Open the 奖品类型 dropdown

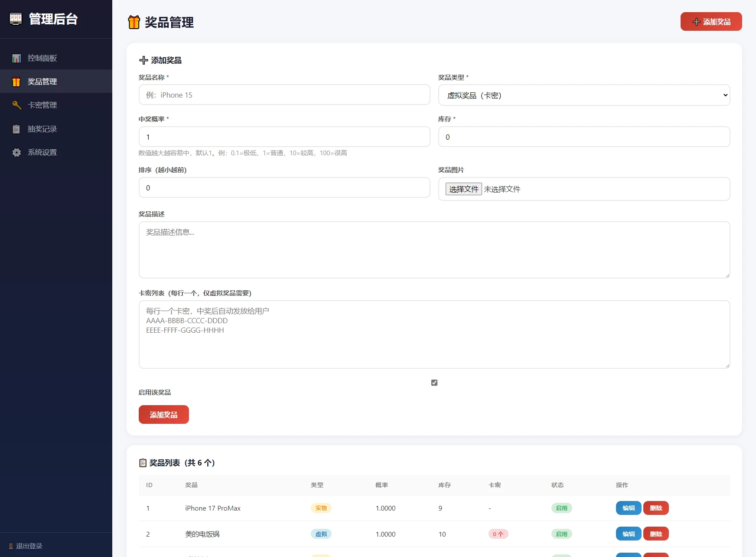tap(584, 95)
